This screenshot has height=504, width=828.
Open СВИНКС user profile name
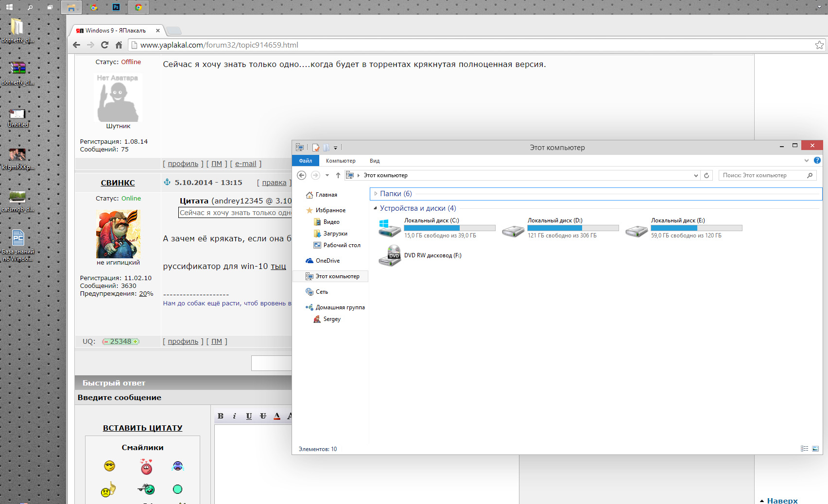(x=118, y=183)
